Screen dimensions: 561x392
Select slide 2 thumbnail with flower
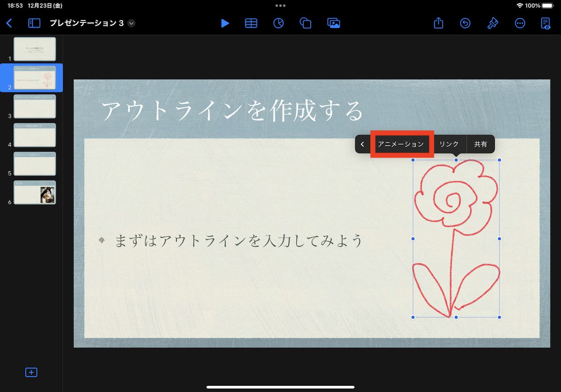click(x=35, y=78)
